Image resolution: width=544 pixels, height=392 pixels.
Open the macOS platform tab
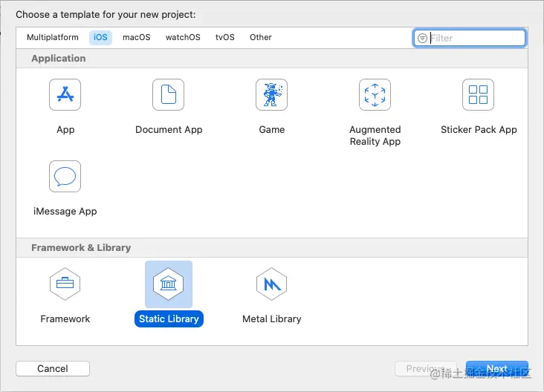coord(137,37)
